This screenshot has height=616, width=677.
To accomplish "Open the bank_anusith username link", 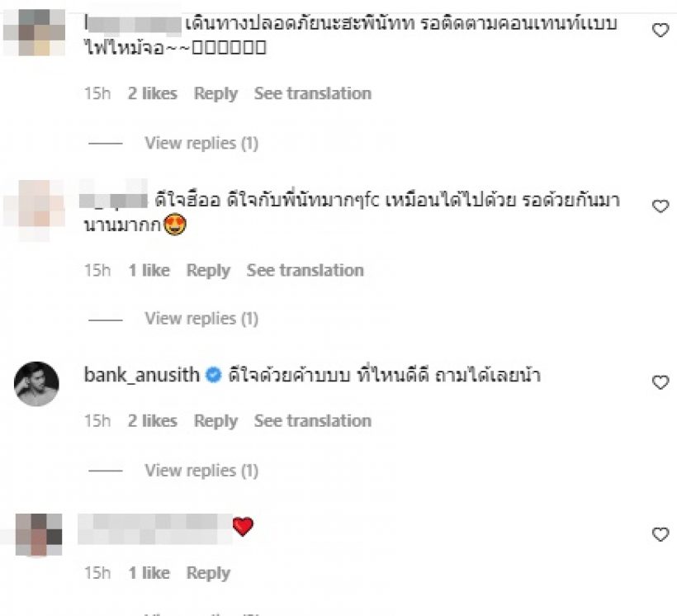I will click(142, 375).
